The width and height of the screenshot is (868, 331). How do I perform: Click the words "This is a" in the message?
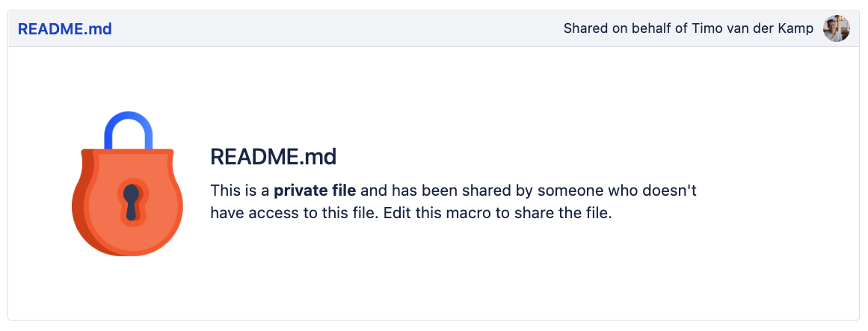click(240, 190)
